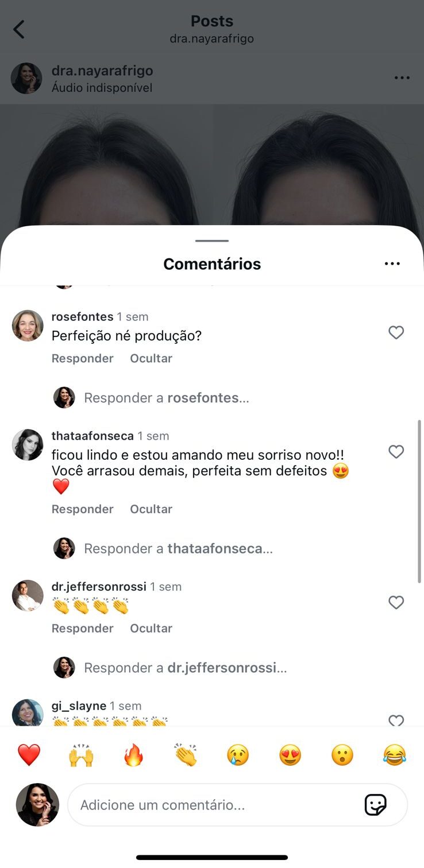Open the sticker picker icon in comment box
424x868 pixels.
375,805
